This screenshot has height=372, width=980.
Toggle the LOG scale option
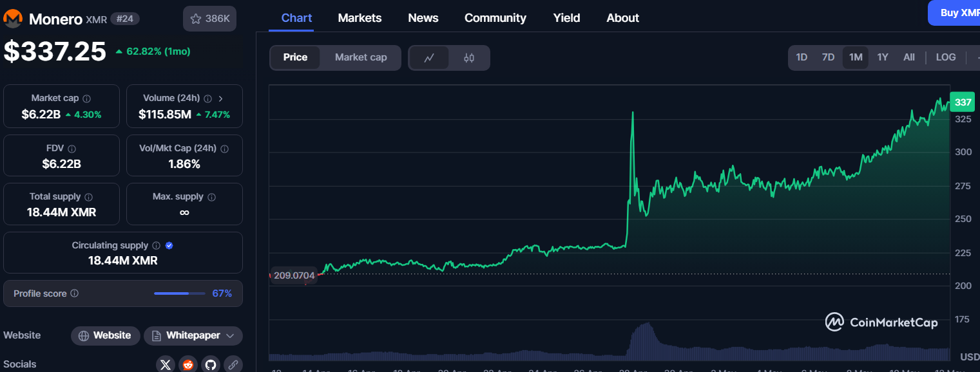(x=945, y=57)
